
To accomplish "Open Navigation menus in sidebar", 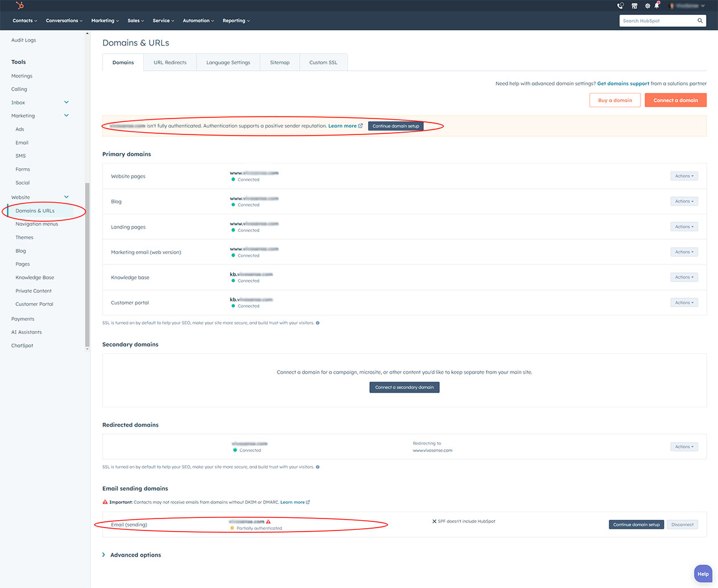I will [x=36, y=224].
